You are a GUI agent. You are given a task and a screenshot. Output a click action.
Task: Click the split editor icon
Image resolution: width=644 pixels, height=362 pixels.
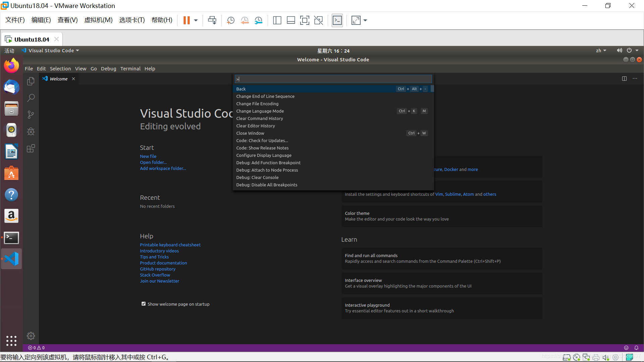pyautogui.click(x=624, y=78)
